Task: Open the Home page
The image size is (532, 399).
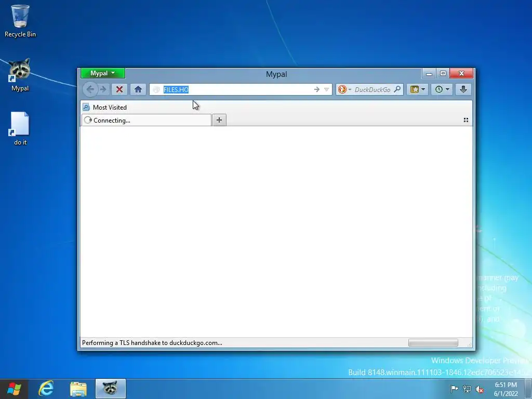Action: pos(138,89)
